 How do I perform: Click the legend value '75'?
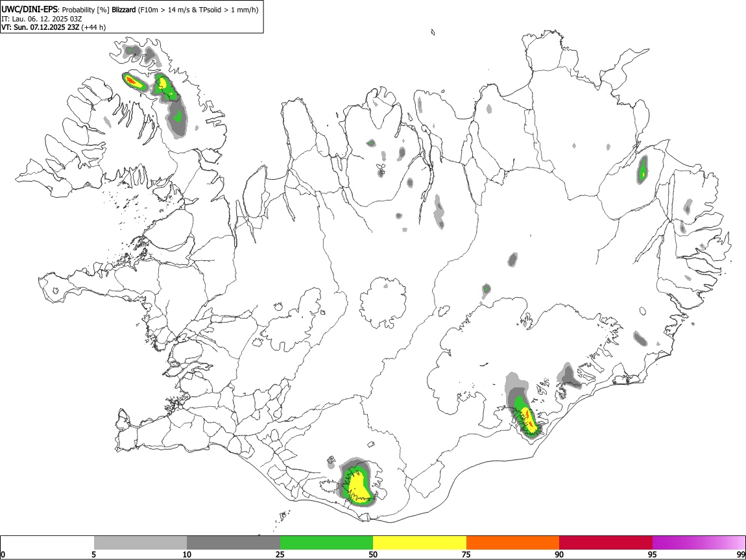(466, 554)
